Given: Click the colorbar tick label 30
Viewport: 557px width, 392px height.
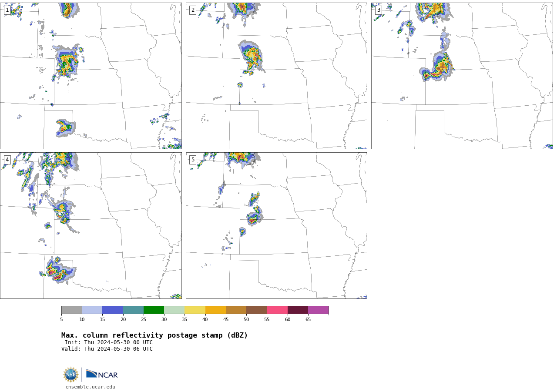Looking at the screenshot, I should 164,320.
